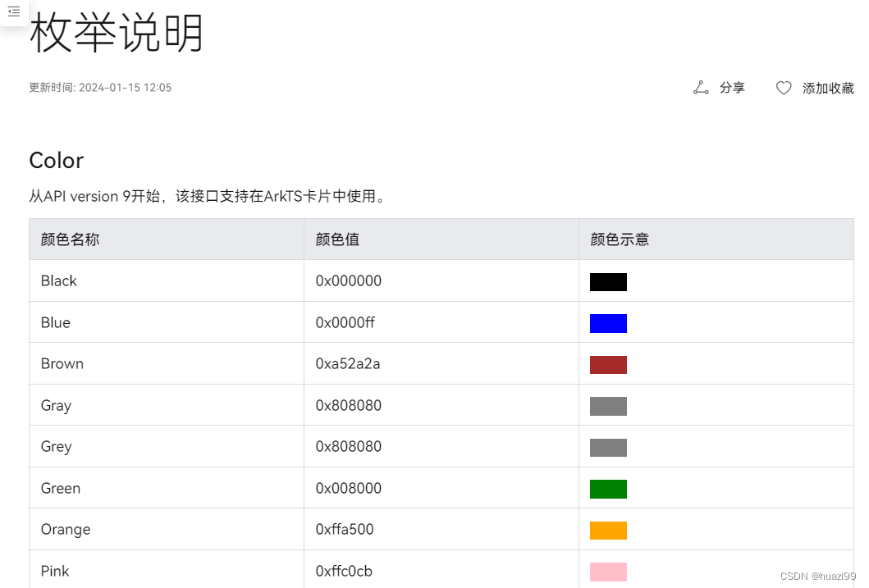Image resolution: width=869 pixels, height=588 pixels.
Task: Click the 枚举说明 page title
Action: click(x=117, y=32)
